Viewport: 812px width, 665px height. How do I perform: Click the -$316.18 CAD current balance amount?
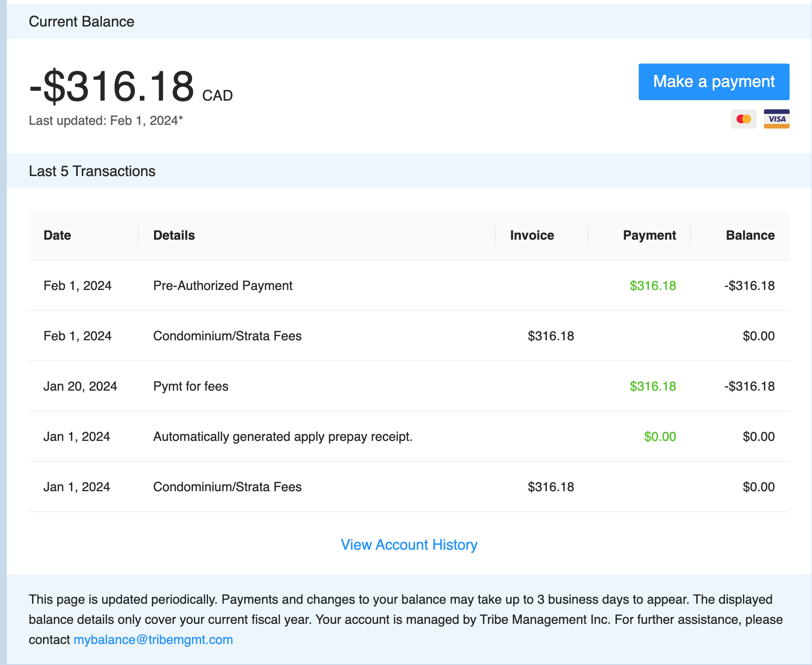[131, 86]
